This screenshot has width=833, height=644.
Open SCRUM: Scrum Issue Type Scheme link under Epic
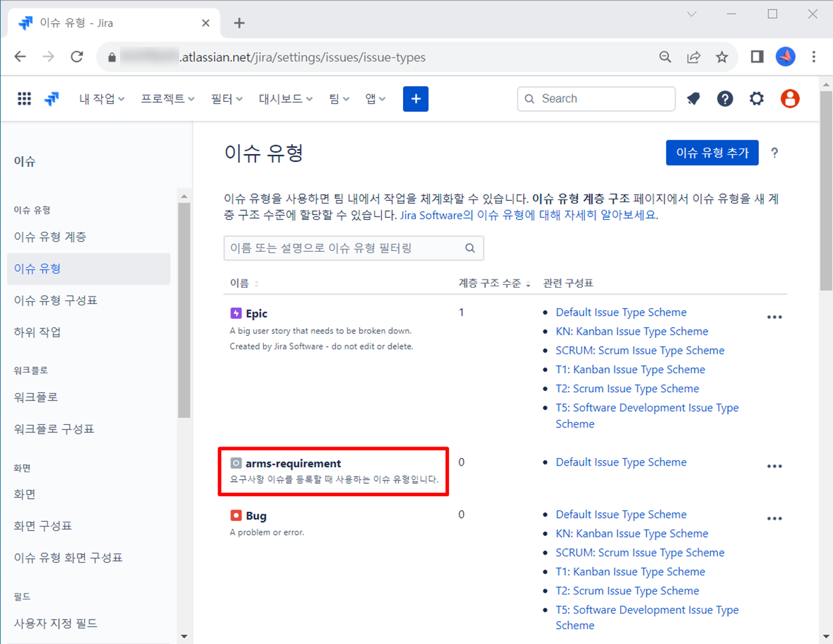(640, 350)
